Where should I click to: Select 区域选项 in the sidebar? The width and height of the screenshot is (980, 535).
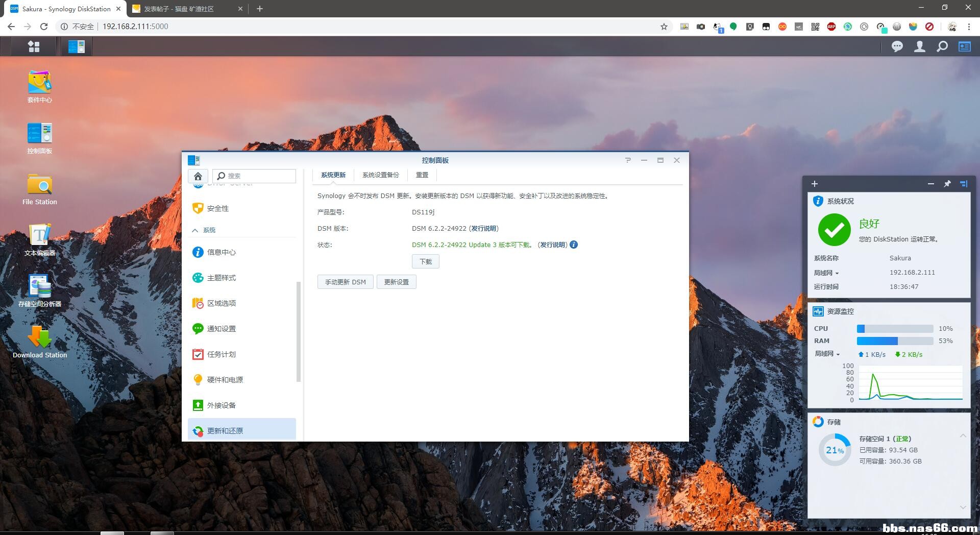[242, 303]
